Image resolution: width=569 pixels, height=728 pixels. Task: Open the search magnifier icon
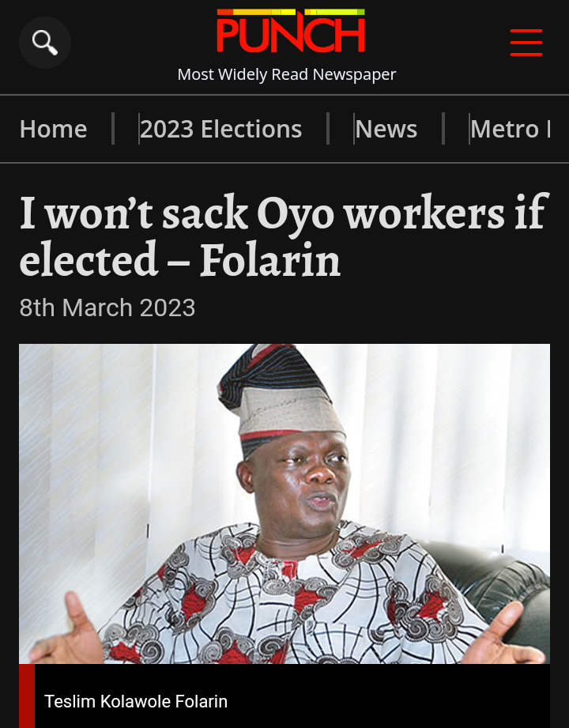pyautogui.click(x=45, y=43)
